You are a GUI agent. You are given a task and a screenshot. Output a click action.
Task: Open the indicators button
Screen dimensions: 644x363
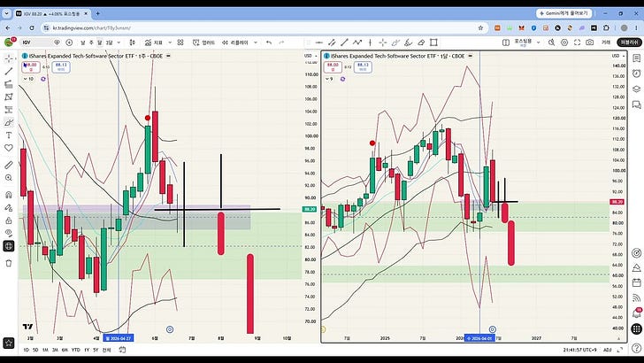[154, 42]
